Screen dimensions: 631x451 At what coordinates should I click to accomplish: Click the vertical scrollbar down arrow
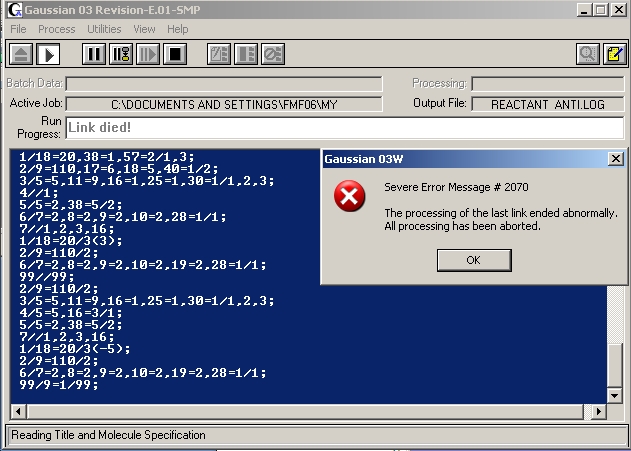click(615, 395)
